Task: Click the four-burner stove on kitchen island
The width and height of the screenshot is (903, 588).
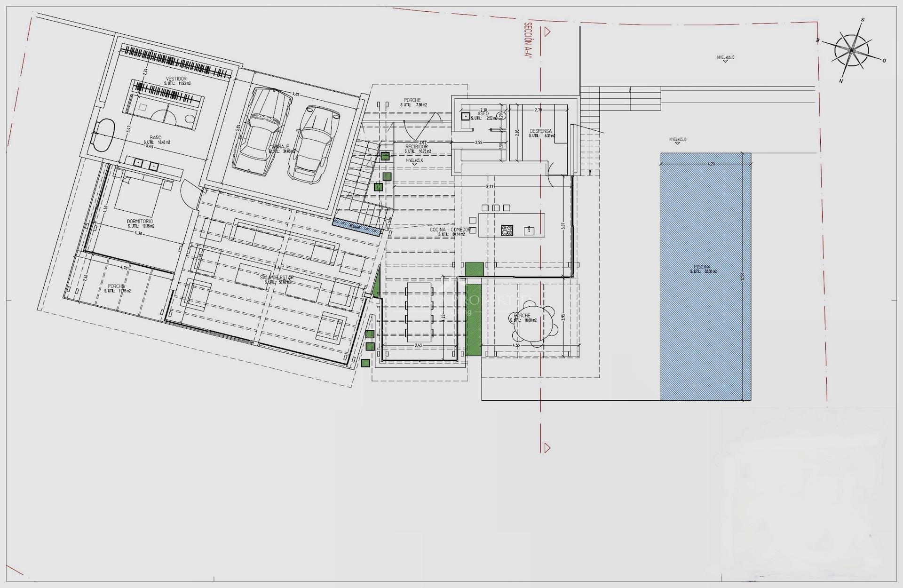Action: click(x=507, y=230)
